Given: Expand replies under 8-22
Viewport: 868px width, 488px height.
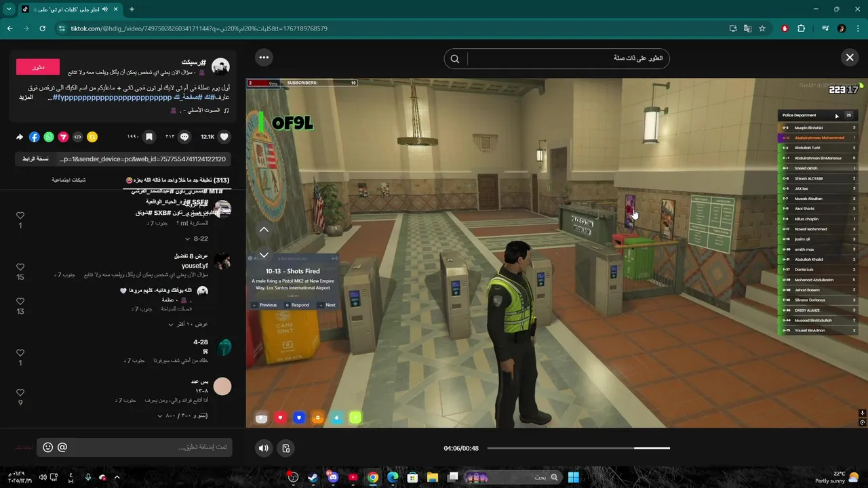Looking at the screenshot, I should coord(197,239).
